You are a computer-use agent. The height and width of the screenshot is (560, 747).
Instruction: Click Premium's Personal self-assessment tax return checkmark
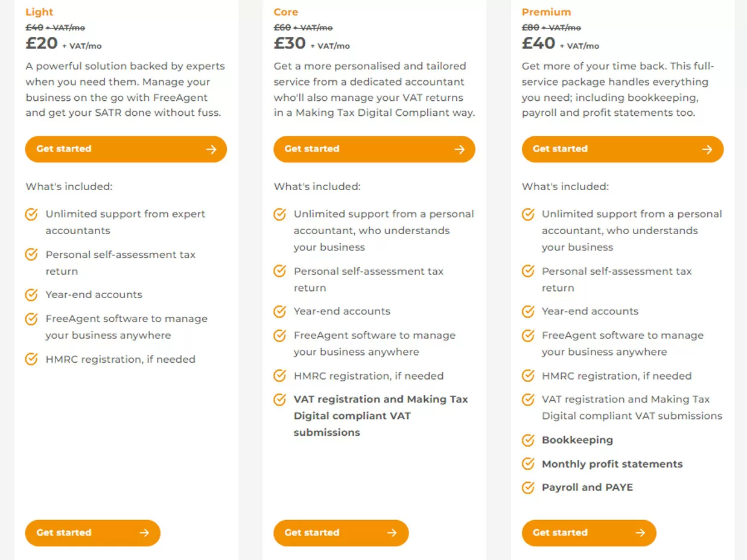pos(528,272)
